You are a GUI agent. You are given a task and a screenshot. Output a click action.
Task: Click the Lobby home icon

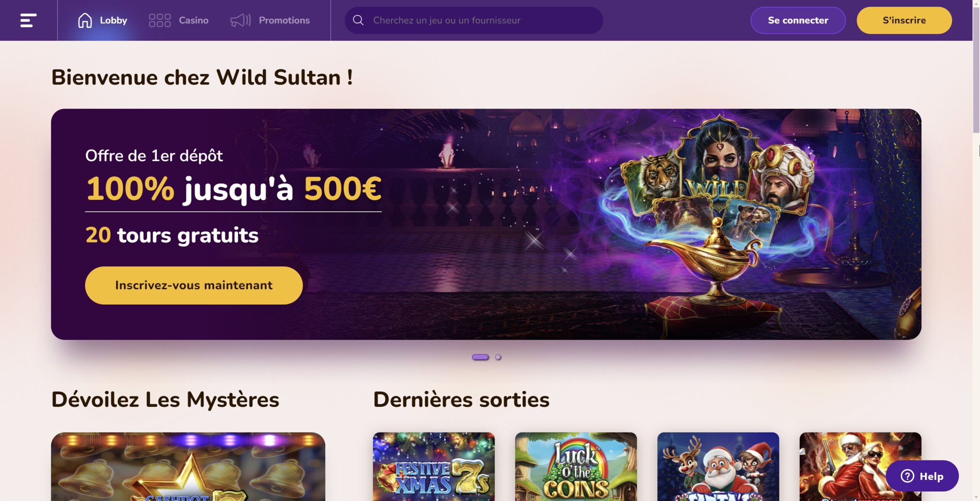pyautogui.click(x=85, y=20)
